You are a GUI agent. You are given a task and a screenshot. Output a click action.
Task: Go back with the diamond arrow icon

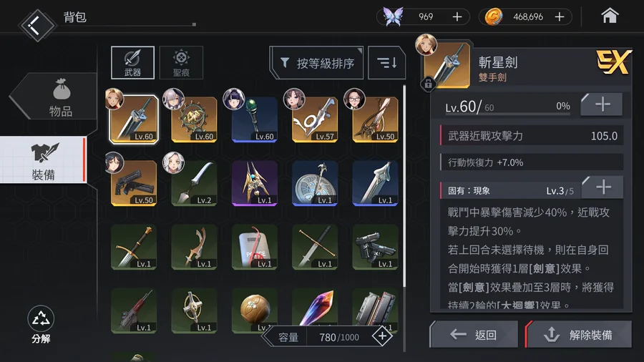(36, 26)
